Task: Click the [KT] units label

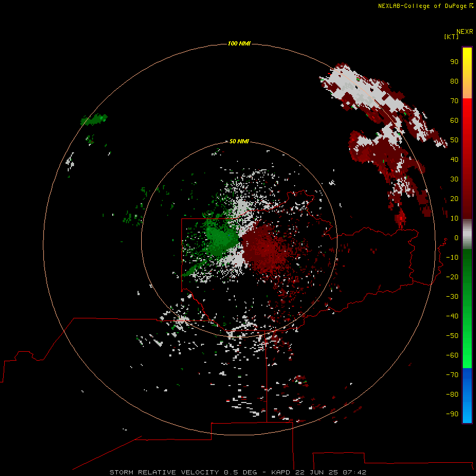Action: pyautogui.click(x=452, y=36)
